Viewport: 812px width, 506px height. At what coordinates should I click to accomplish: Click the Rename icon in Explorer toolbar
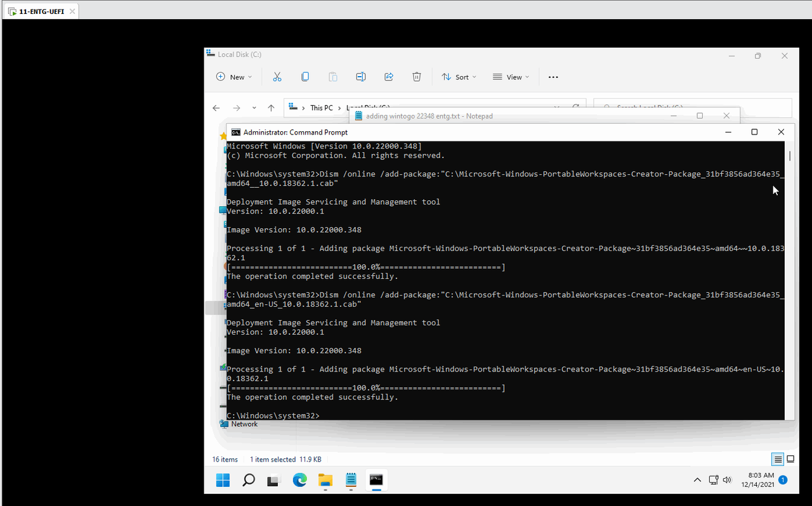pos(361,77)
